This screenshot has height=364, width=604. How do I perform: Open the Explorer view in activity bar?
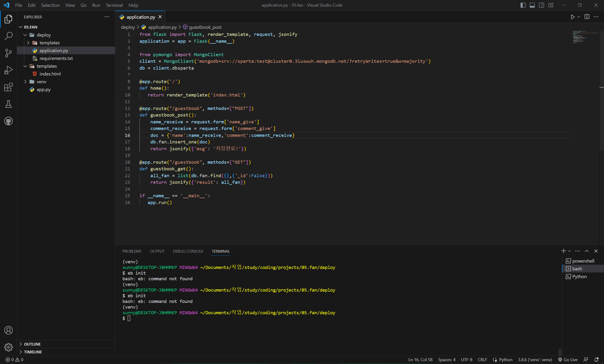coord(8,19)
